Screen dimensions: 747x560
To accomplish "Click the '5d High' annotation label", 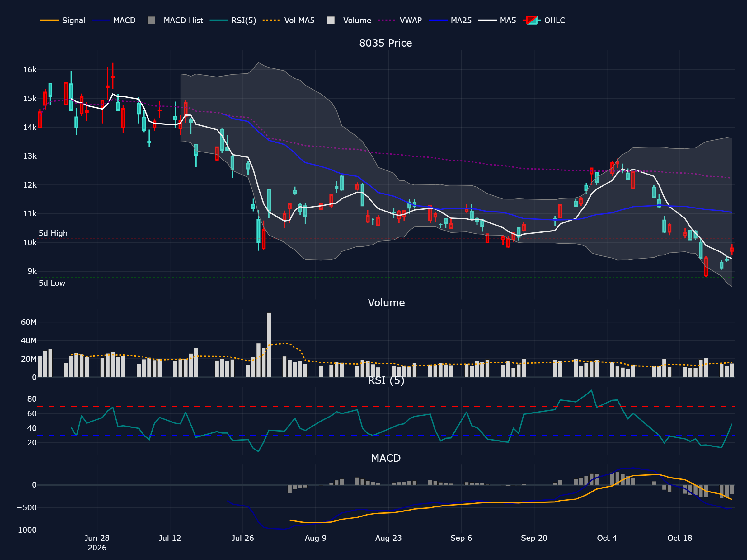I will [53, 233].
